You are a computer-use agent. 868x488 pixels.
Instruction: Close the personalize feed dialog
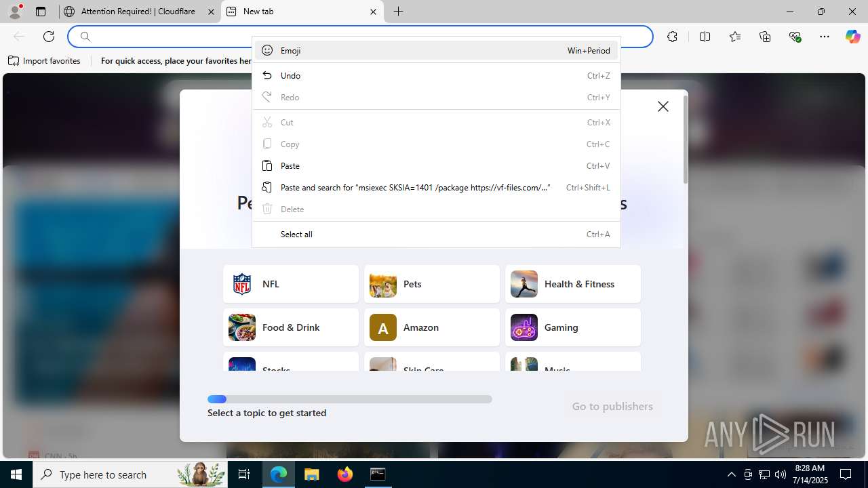tap(663, 106)
